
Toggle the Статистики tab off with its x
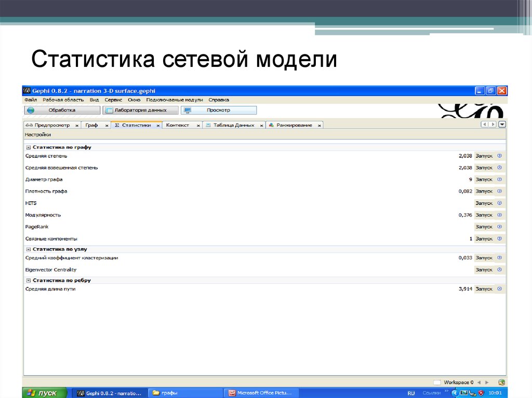(x=158, y=125)
